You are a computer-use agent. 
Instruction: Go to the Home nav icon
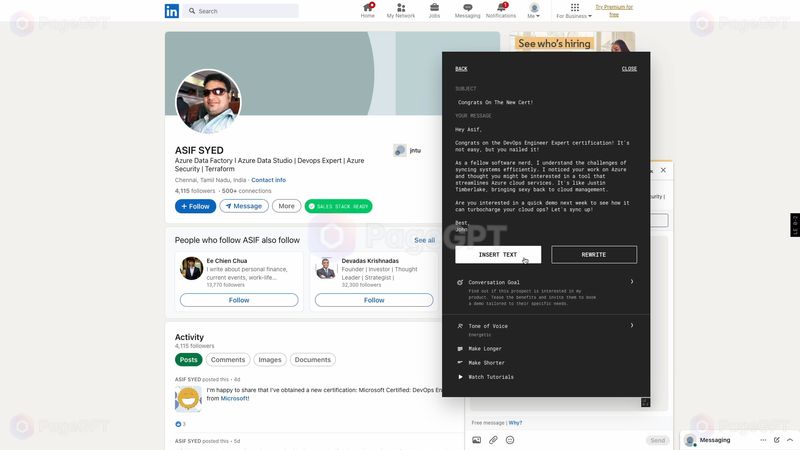pyautogui.click(x=368, y=10)
